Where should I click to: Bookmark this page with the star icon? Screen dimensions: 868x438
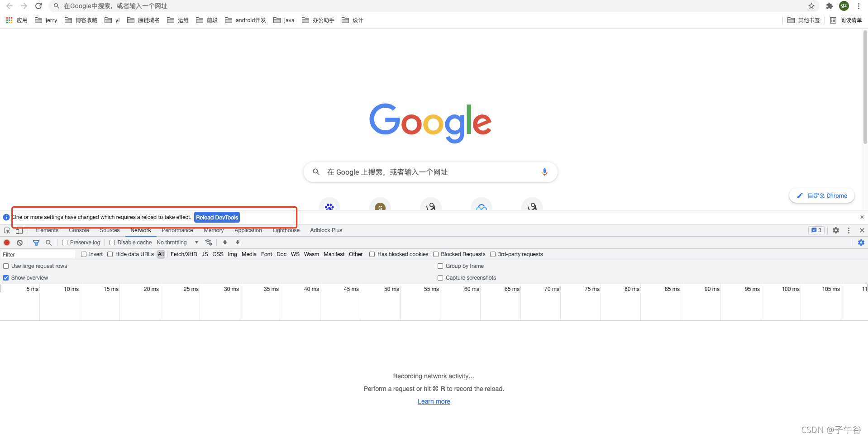[x=811, y=6]
